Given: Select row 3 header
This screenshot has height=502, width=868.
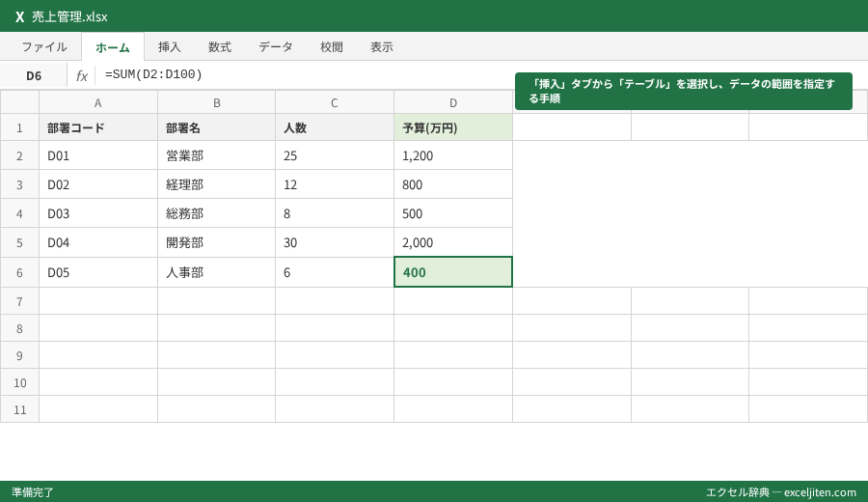Looking at the screenshot, I should pos(19,184).
